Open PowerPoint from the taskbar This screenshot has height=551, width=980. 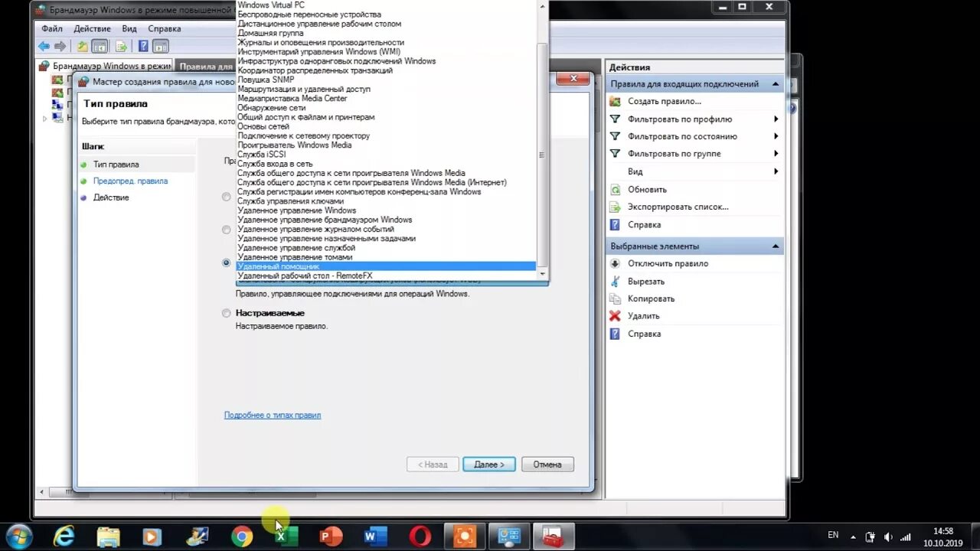click(330, 536)
